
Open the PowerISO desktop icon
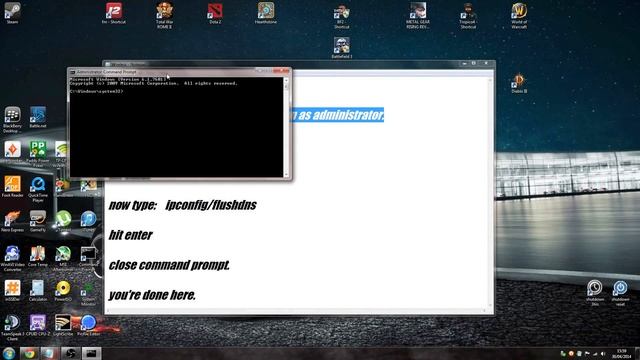(63, 291)
